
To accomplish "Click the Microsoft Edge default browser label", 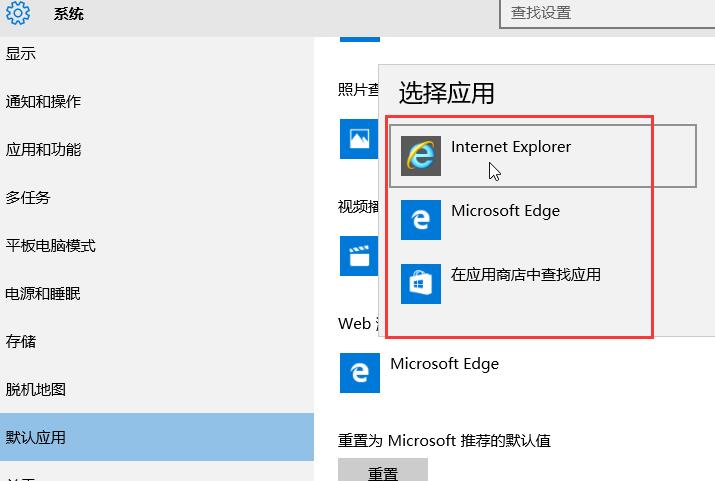I will [445, 363].
